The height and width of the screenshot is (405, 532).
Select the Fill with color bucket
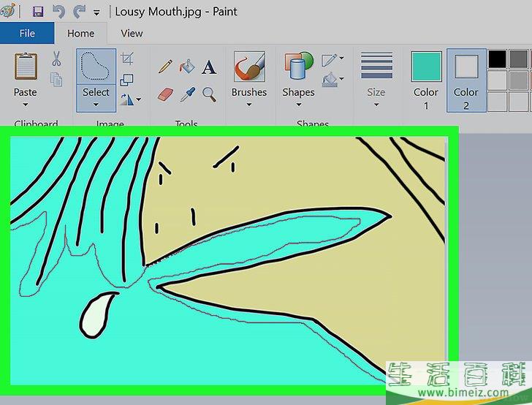click(186, 67)
